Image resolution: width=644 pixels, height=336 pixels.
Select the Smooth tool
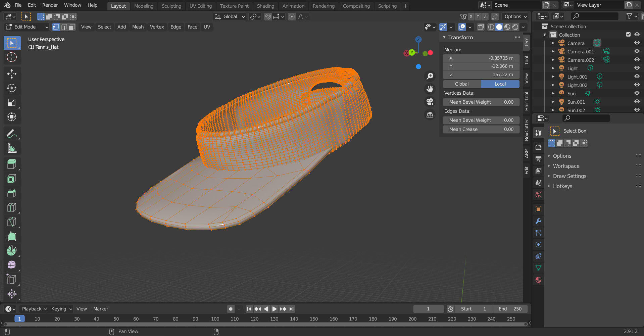coord(12,265)
